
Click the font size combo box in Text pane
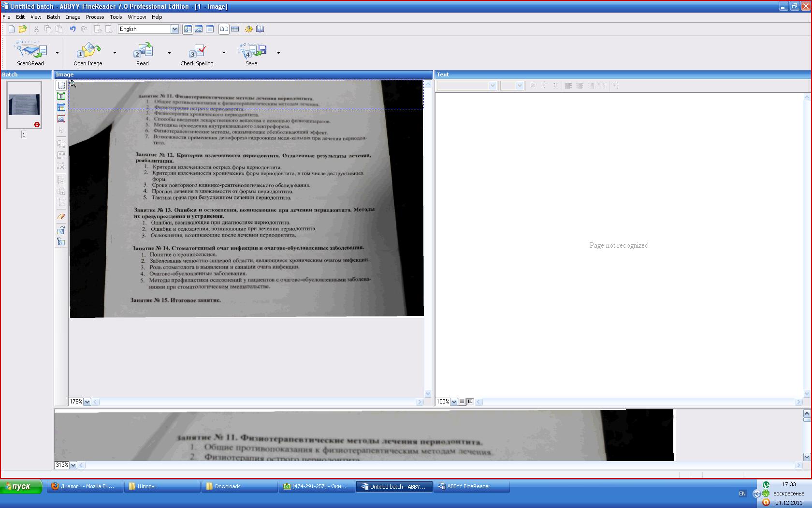[x=512, y=86]
